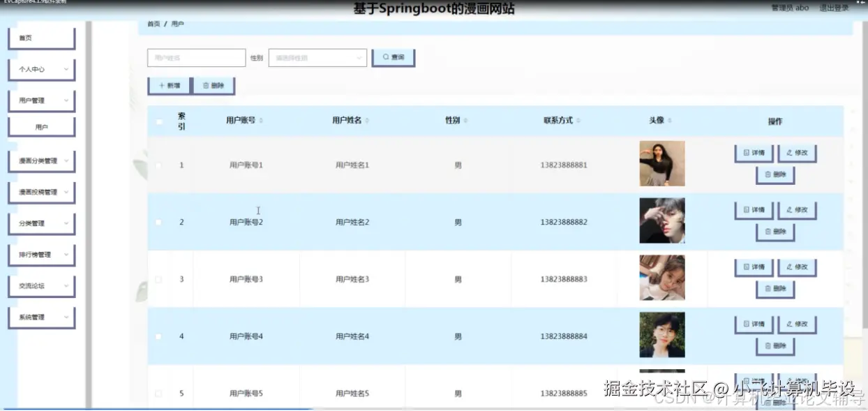Click phone number 13823888885
The height and width of the screenshot is (411, 868).
564,394
